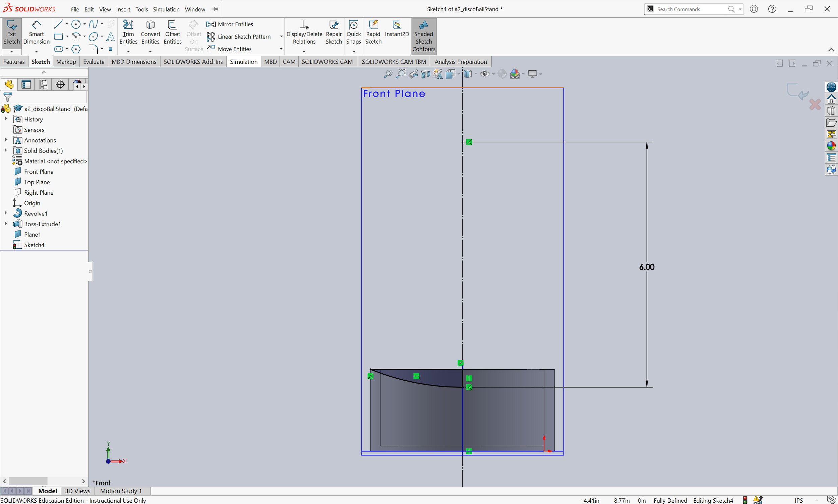Click the feature tree filter icon

7,98
